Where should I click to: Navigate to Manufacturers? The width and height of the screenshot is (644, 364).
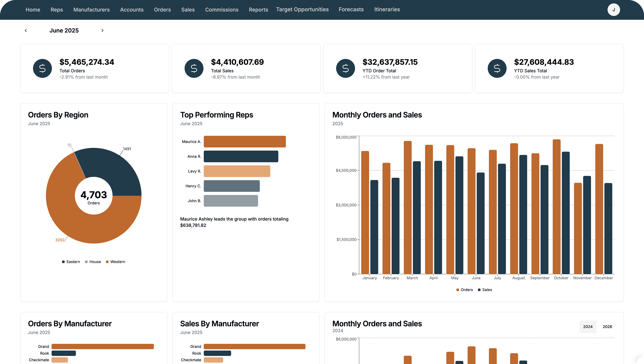(x=91, y=10)
